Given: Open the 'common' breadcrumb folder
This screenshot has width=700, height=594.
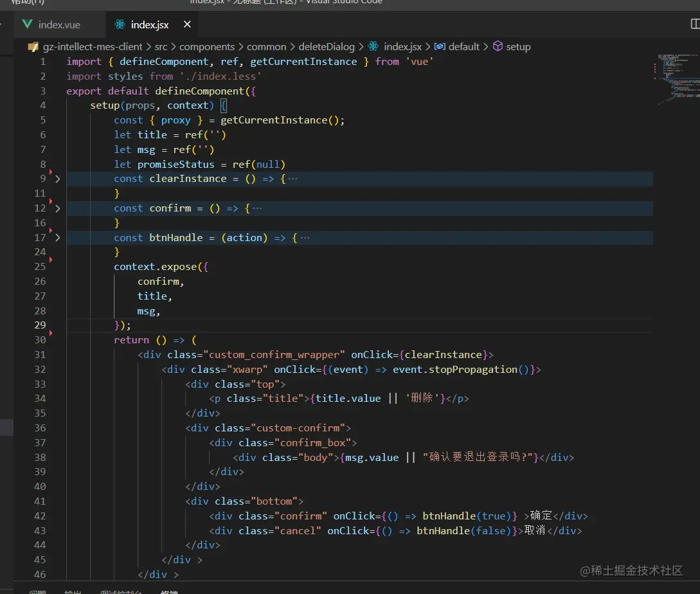Looking at the screenshot, I should tap(266, 47).
